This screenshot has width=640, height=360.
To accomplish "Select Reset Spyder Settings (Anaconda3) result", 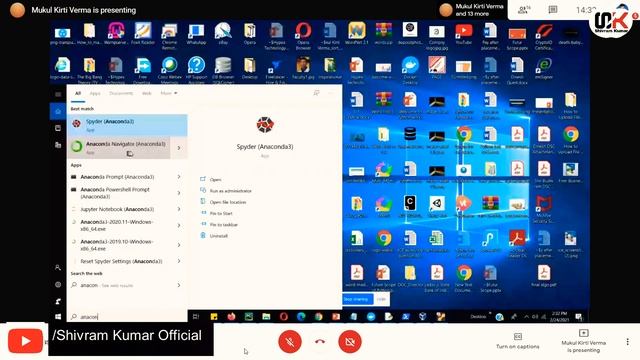I will (x=120, y=261).
